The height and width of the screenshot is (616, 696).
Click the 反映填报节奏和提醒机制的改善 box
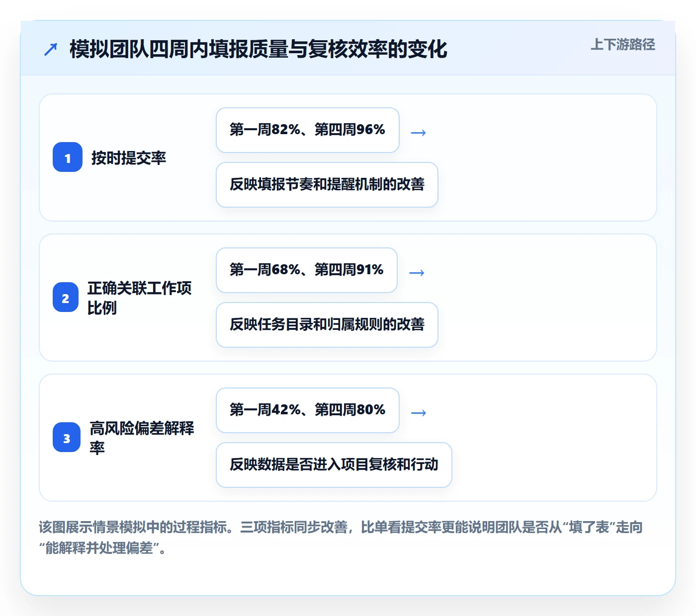(x=327, y=185)
